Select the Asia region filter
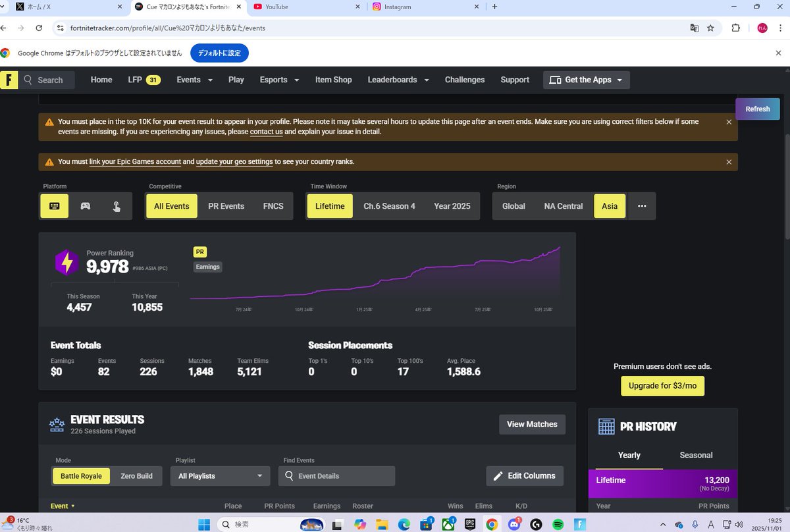Image resolution: width=790 pixels, height=532 pixels. point(610,206)
